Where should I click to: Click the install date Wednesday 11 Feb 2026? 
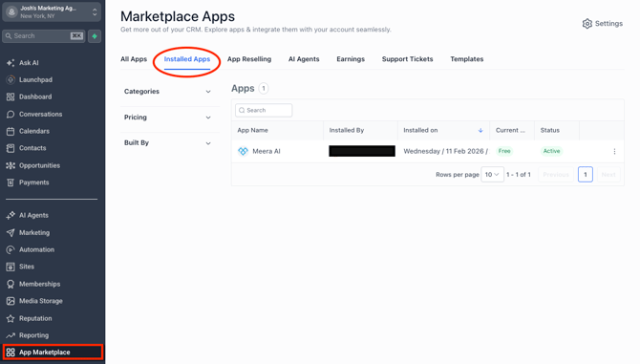point(446,151)
